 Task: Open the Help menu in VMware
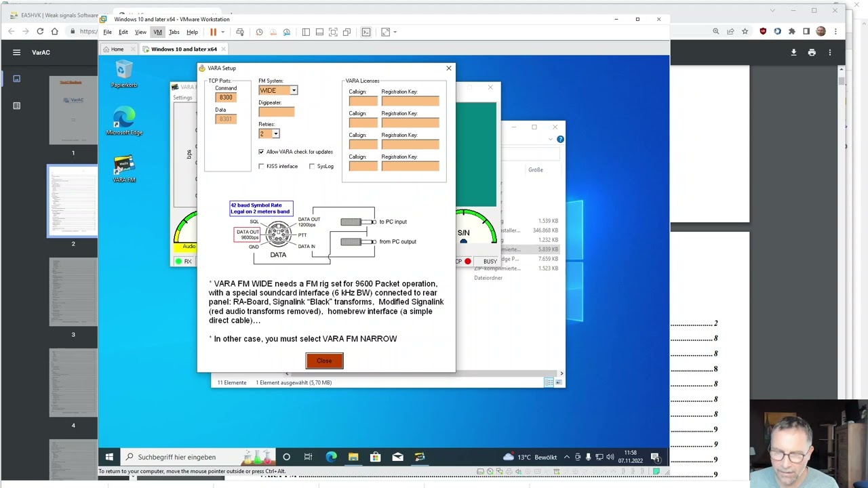coord(192,32)
